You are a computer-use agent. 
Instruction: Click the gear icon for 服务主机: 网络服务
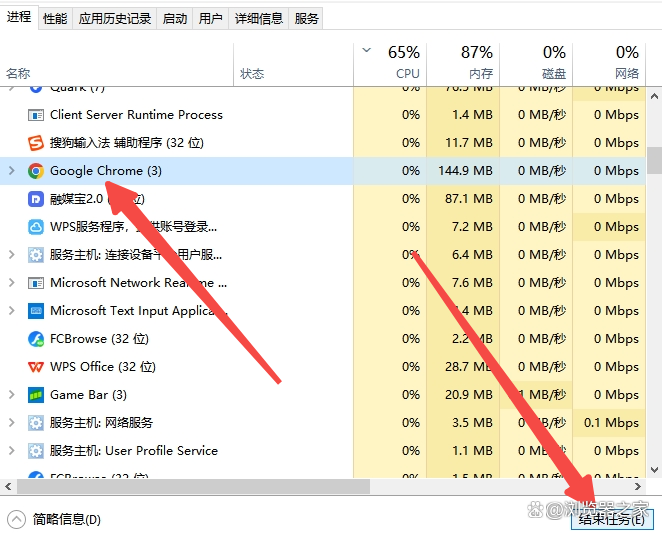point(36,423)
